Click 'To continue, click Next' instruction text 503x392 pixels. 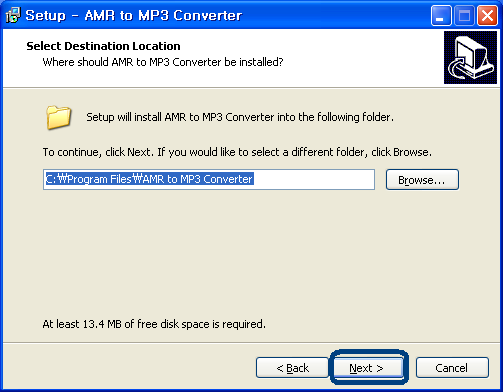tap(237, 152)
